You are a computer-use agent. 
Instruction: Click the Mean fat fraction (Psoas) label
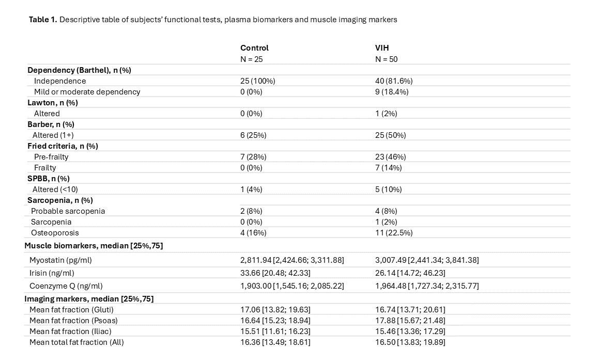coord(73,321)
